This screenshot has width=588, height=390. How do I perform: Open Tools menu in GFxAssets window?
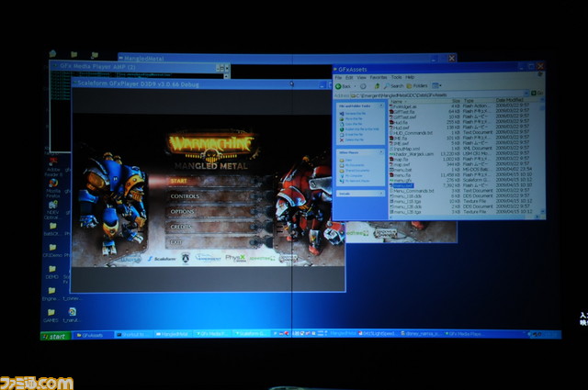pyautogui.click(x=396, y=77)
